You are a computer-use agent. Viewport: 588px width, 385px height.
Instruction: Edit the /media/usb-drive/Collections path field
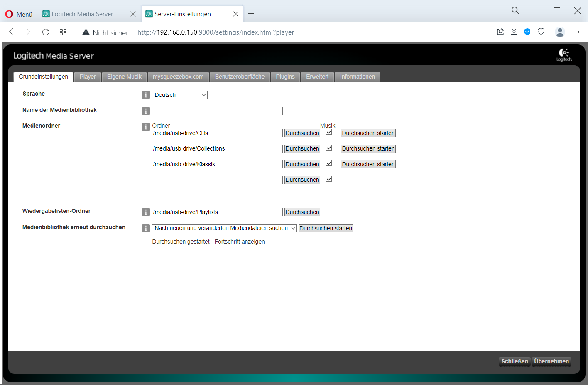(217, 149)
